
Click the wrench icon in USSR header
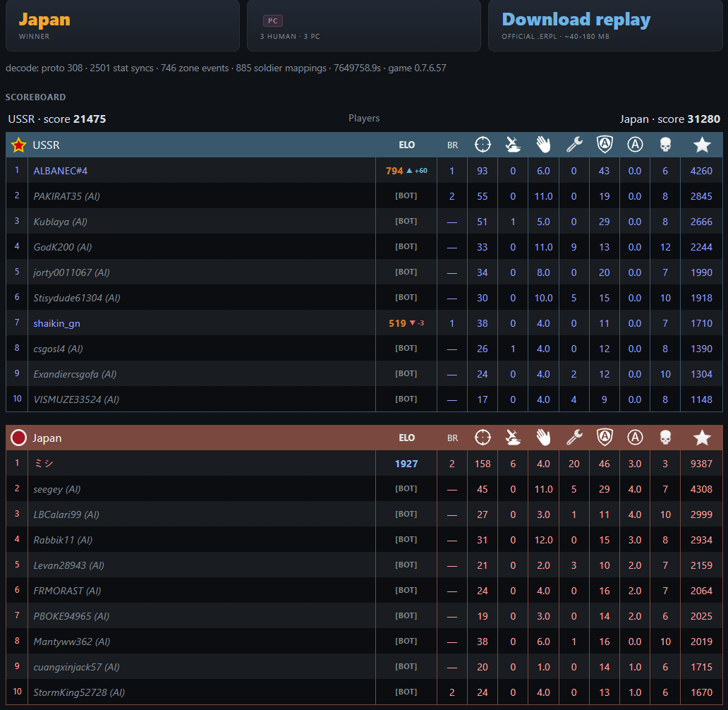point(574,145)
